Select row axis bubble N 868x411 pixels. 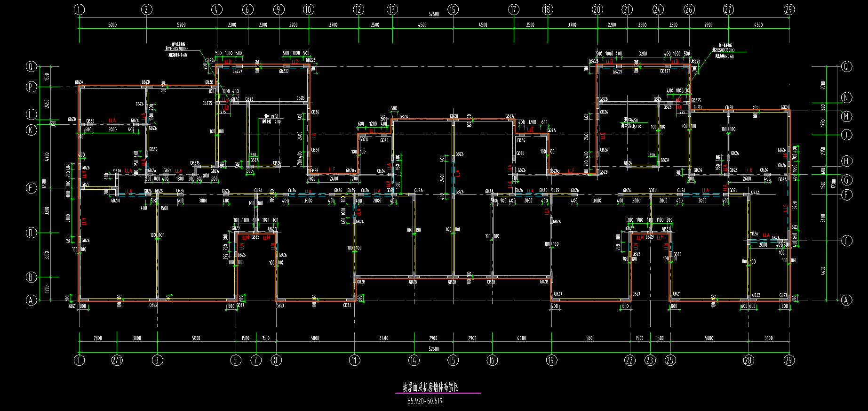(x=846, y=98)
